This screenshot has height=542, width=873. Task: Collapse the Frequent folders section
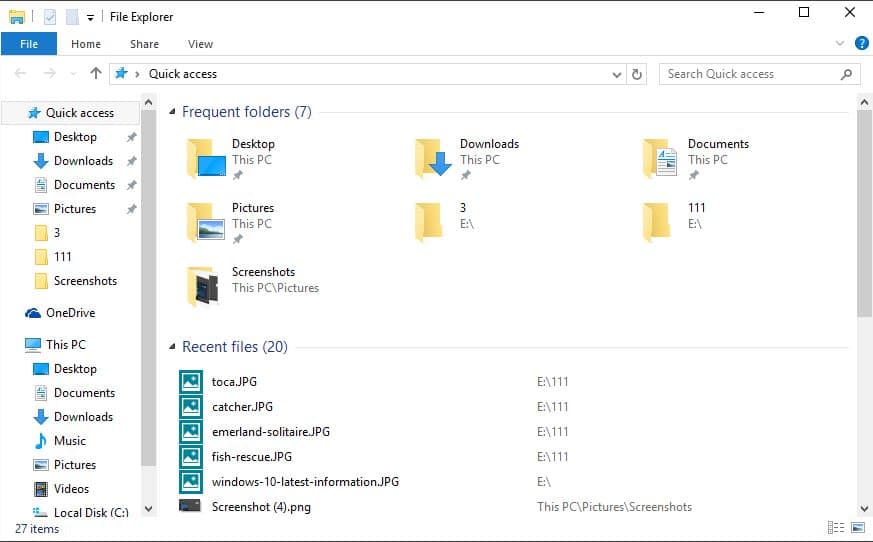click(x=172, y=112)
